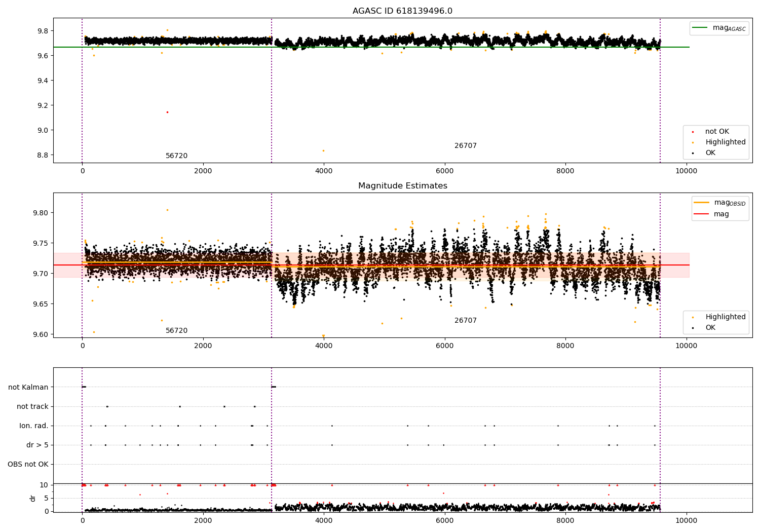
Task: Click the 'Ion. rad.' row label
Action: pyautogui.click(x=34, y=426)
